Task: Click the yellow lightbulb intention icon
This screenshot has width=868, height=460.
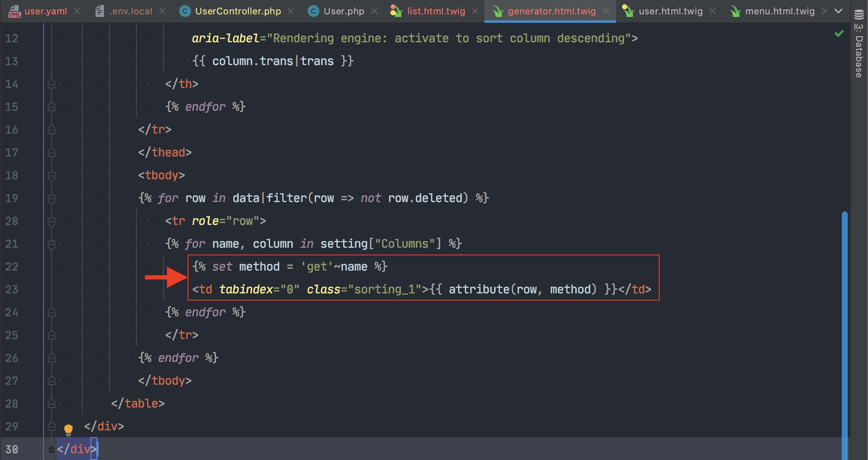Action: click(68, 430)
